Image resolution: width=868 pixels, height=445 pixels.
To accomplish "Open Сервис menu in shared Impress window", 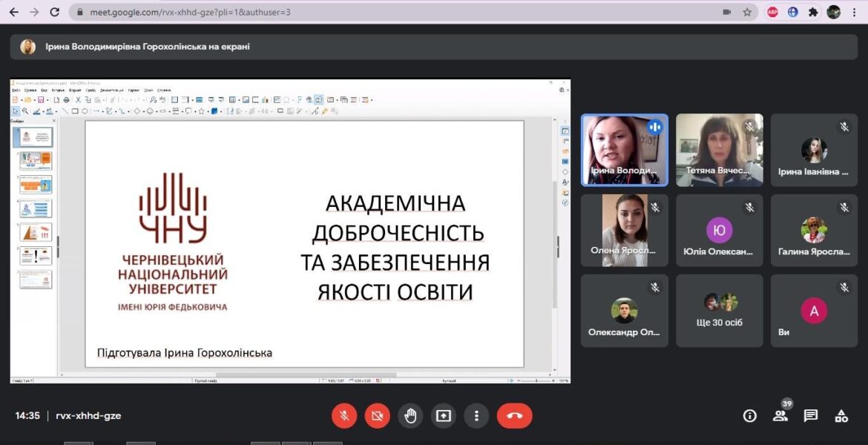I will pyautogui.click(x=134, y=90).
